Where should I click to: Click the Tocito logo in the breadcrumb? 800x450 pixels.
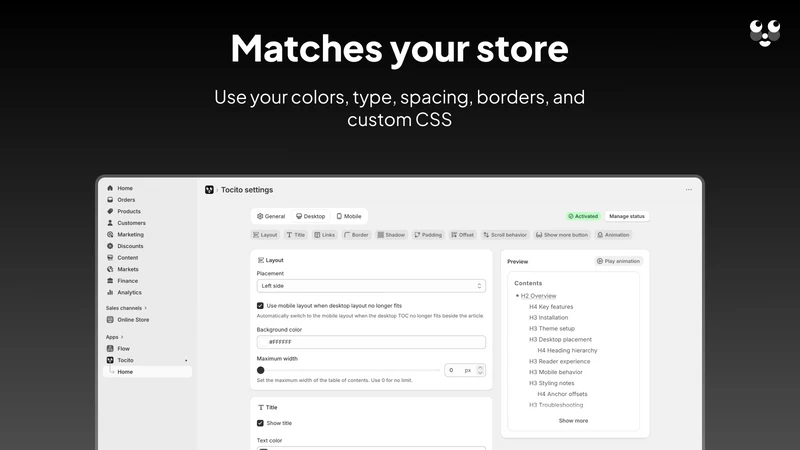coord(209,190)
